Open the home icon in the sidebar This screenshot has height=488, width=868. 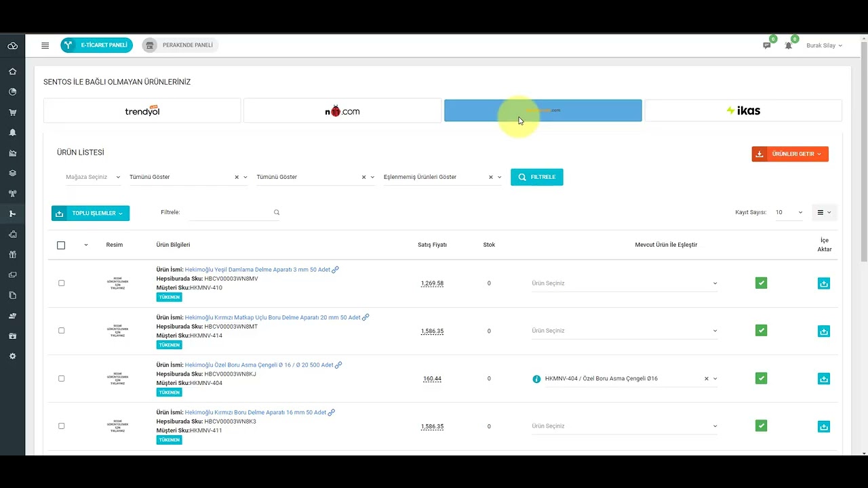tap(12, 71)
